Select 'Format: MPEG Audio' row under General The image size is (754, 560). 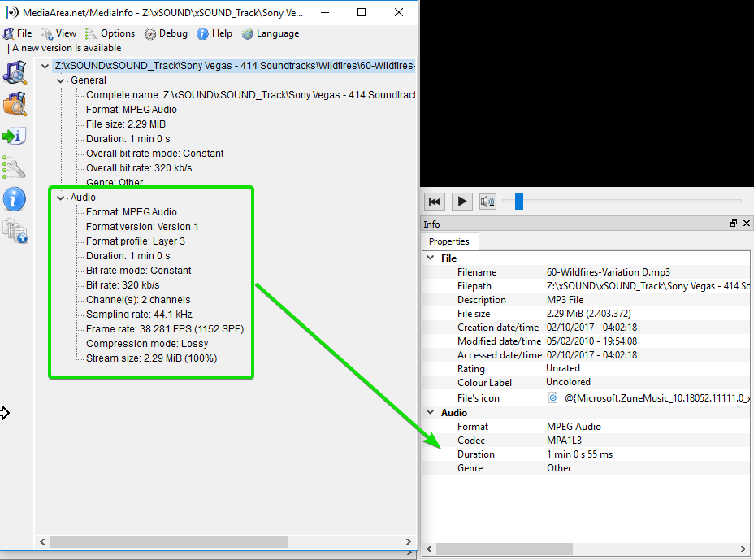(x=132, y=110)
